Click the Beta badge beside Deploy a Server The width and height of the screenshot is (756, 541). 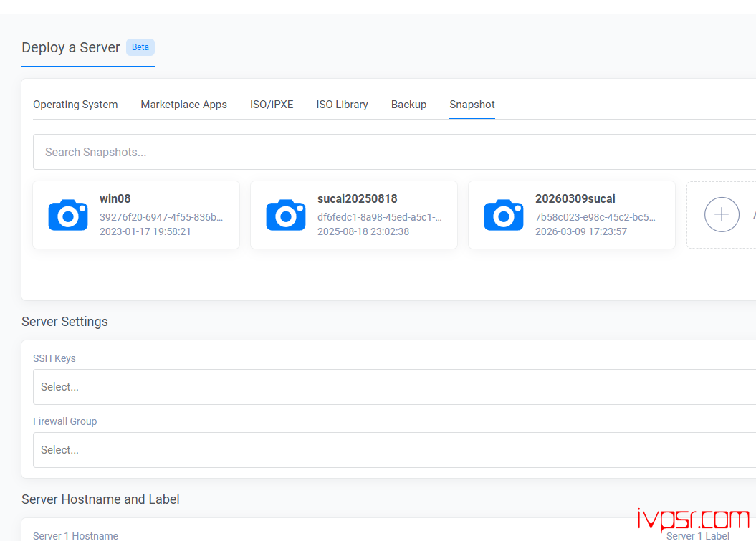coord(140,47)
